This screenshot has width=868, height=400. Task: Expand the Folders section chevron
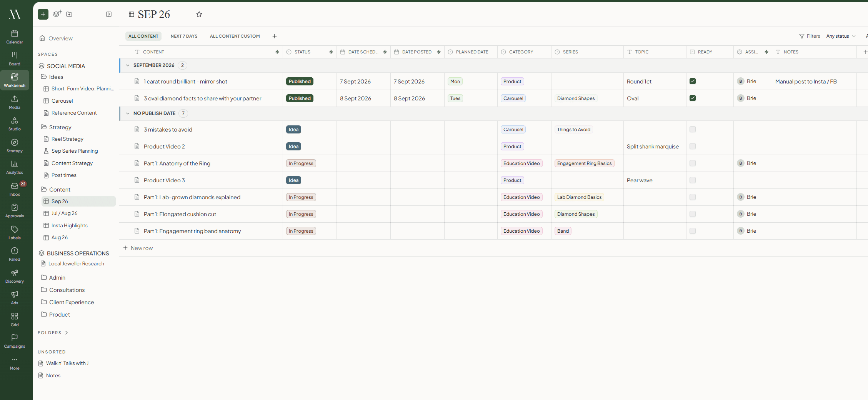[67, 333]
